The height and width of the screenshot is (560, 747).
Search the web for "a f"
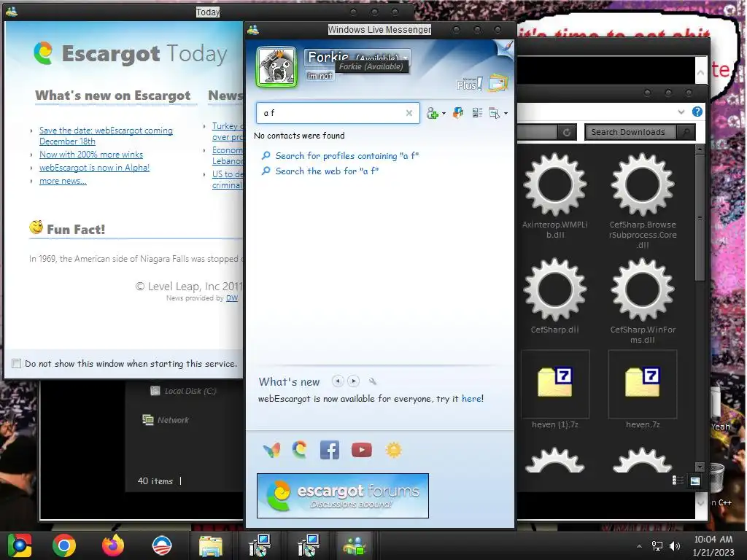(326, 171)
